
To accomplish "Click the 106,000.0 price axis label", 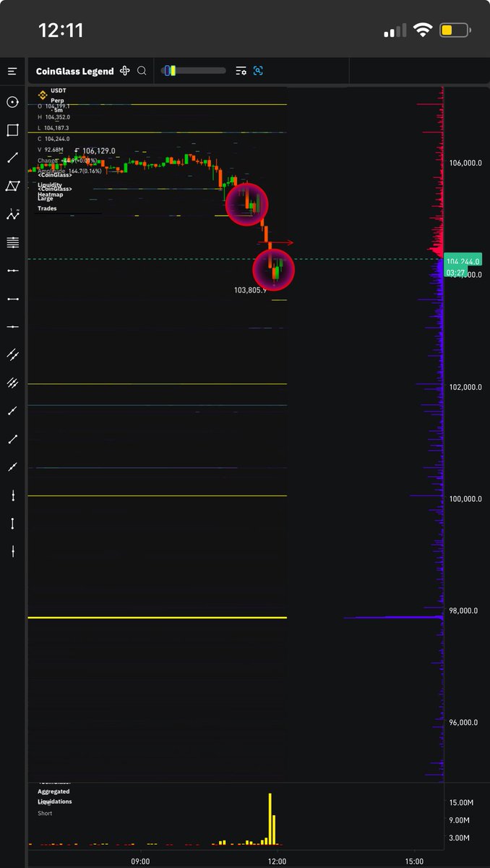I will [x=465, y=163].
